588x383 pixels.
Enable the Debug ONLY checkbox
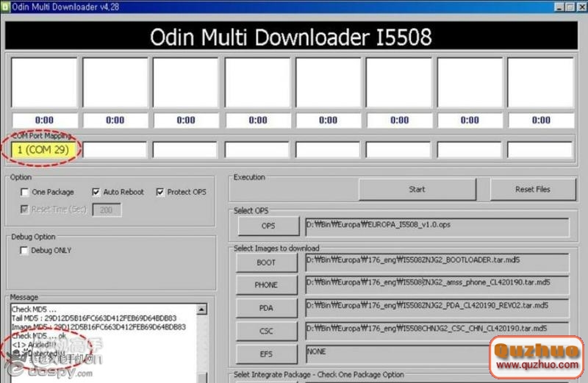pyautogui.click(x=24, y=250)
